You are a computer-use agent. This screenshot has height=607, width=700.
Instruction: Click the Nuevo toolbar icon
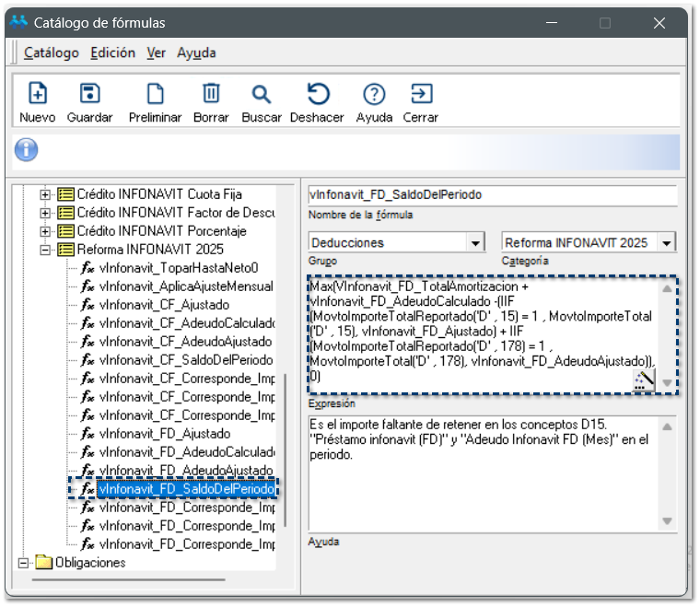38,94
